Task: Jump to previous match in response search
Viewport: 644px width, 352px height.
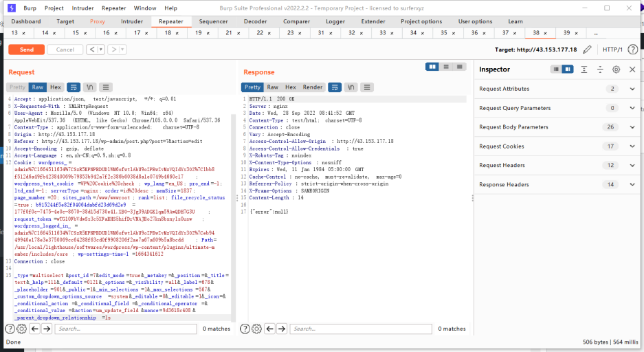Action: tap(270, 329)
